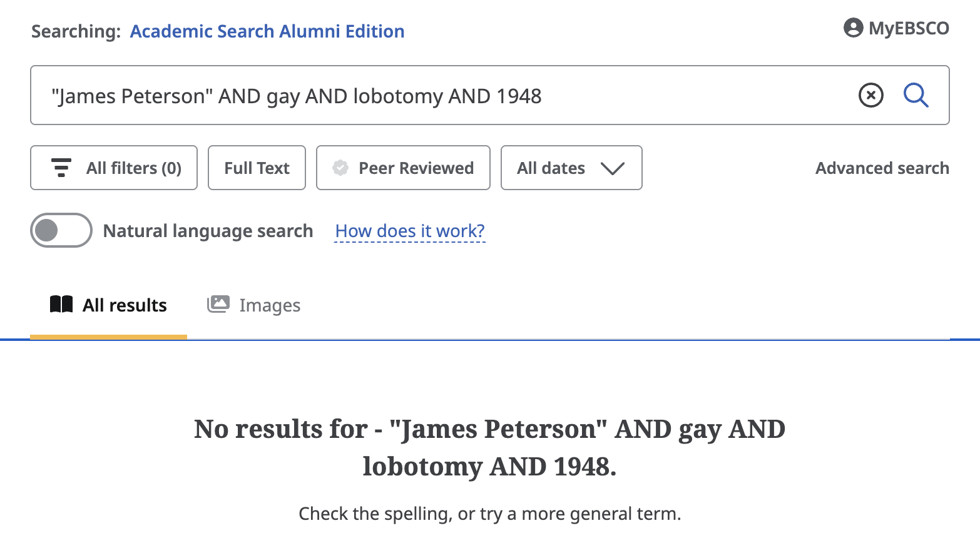This screenshot has width=980, height=553.
Task: Select the All results tab
Action: pos(125,305)
